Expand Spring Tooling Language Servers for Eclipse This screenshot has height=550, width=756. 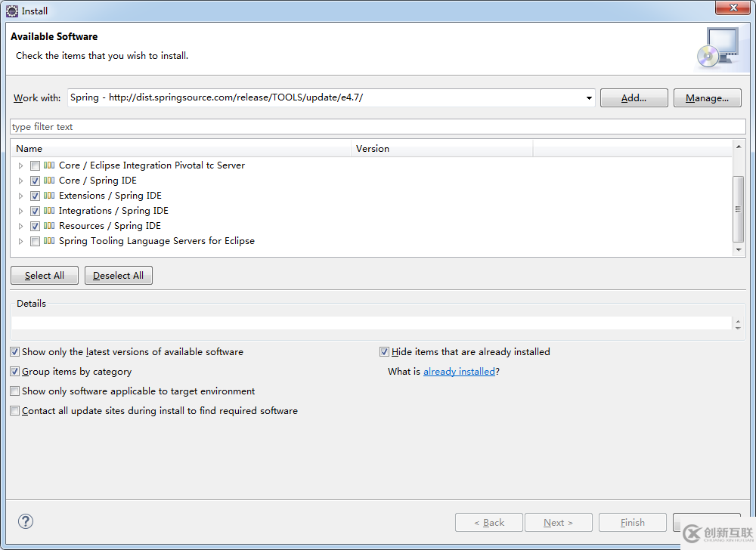[x=20, y=241]
